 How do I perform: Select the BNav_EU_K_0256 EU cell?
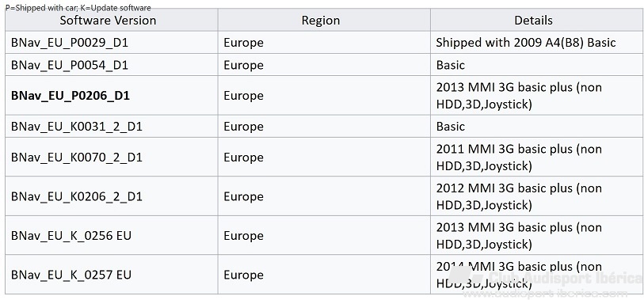coord(71,236)
